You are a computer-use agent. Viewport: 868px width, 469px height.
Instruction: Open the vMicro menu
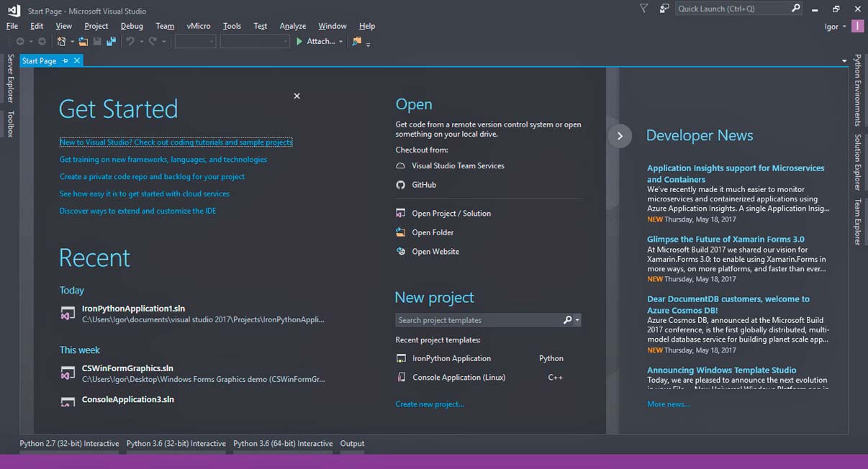point(199,26)
